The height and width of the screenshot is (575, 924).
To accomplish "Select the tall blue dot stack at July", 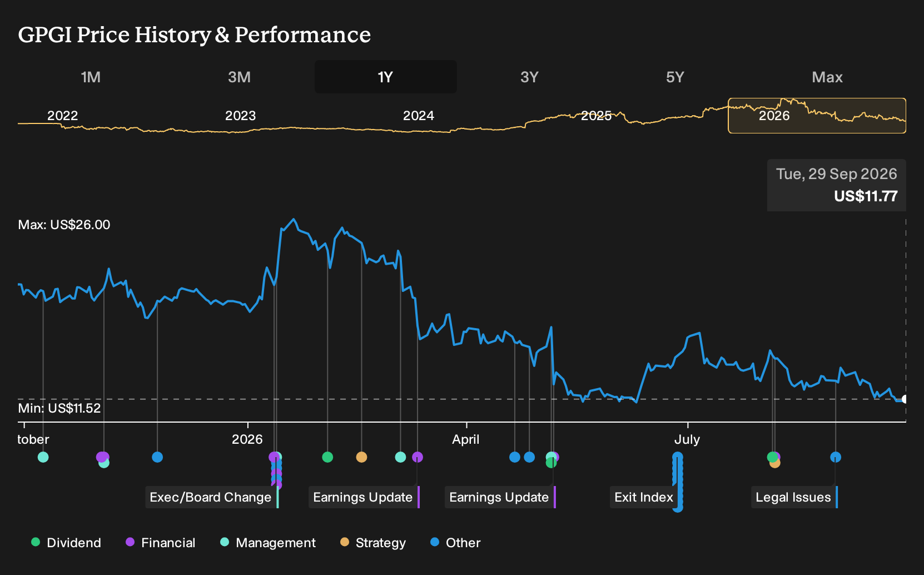I will (678, 482).
